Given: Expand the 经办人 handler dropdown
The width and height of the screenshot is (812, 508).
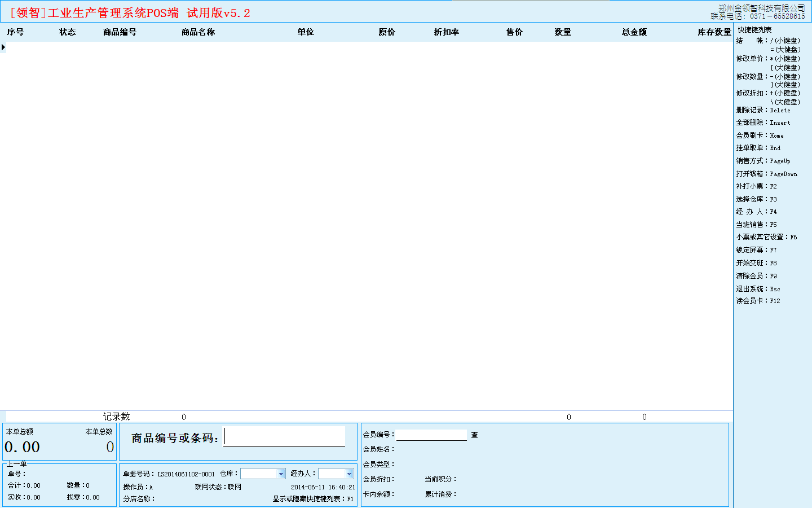Looking at the screenshot, I should click(349, 474).
